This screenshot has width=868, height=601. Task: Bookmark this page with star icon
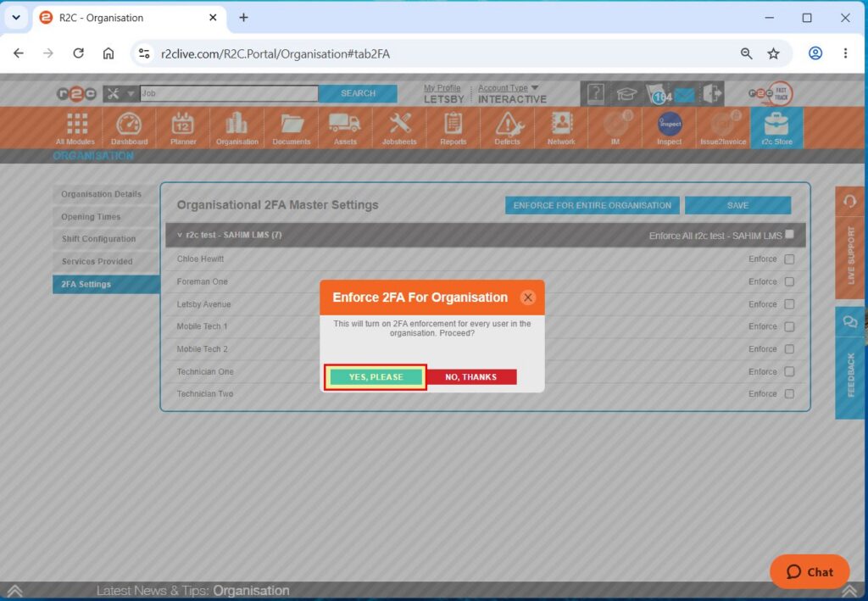(773, 53)
